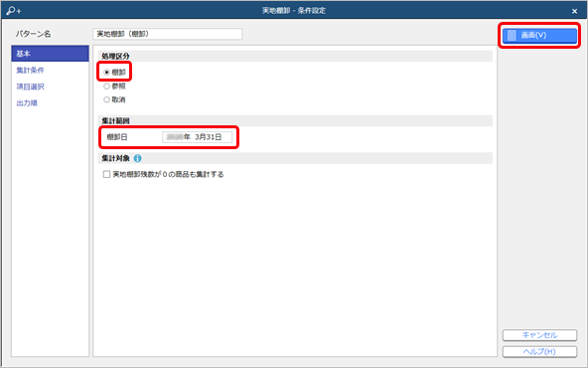Switch to the 項目選択 tab
This screenshot has width=588, height=368.
tap(30, 87)
